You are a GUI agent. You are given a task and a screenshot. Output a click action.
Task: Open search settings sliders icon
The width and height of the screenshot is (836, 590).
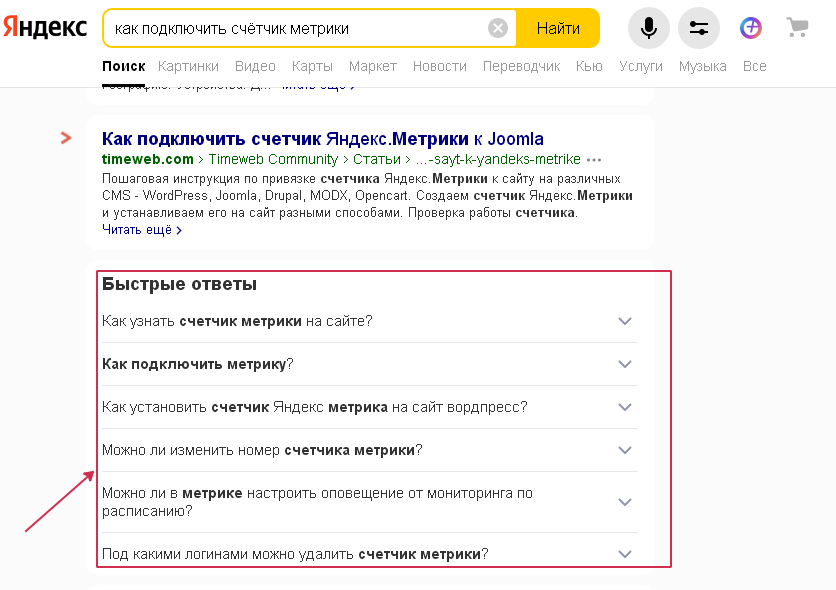(x=698, y=28)
